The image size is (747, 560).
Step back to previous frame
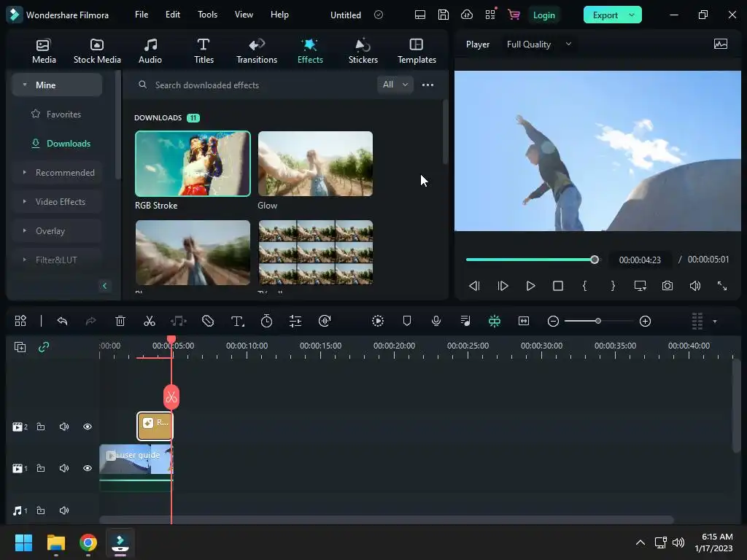pos(474,286)
